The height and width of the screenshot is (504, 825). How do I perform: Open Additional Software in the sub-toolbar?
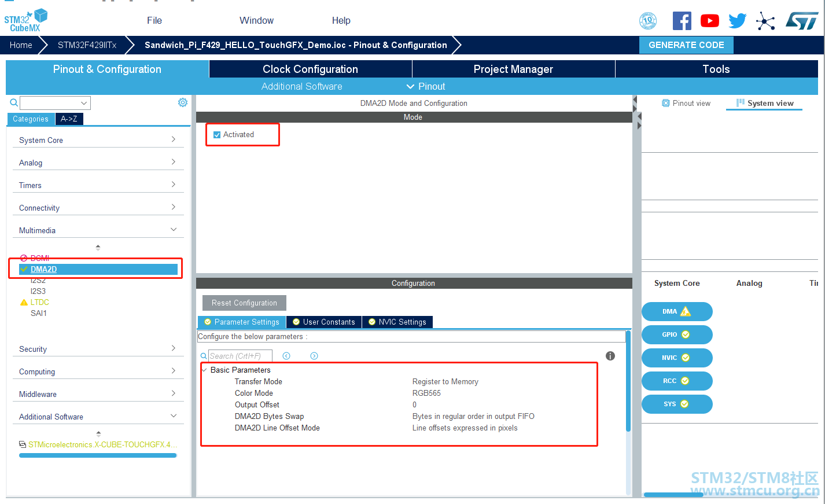click(302, 86)
